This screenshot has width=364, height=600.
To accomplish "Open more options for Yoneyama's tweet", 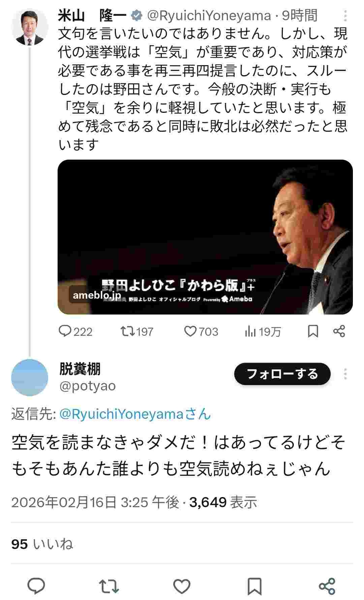I will coord(345,16).
